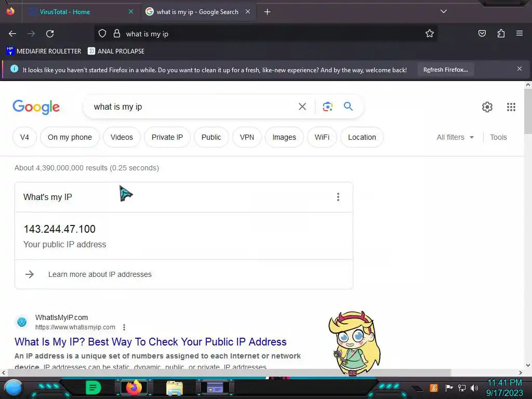The height and width of the screenshot is (399, 532).
Task: Click the taskbar clock showing 11:41 PM
Action: click(x=504, y=383)
